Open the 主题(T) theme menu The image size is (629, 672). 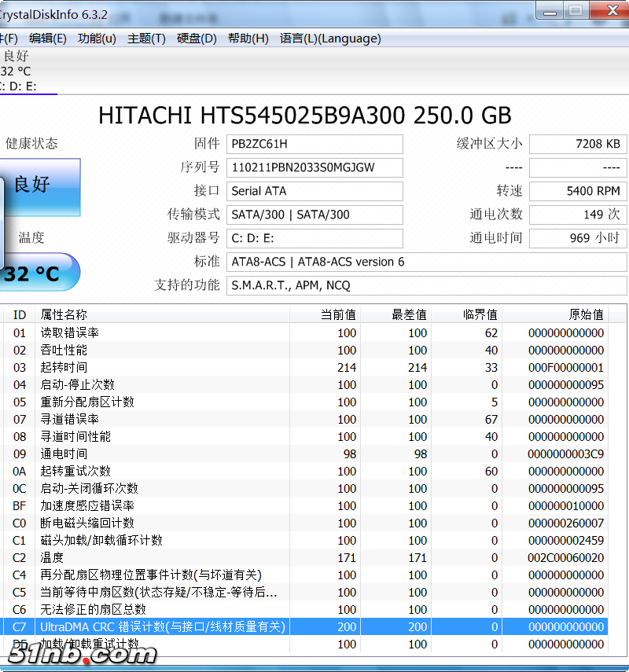(x=146, y=39)
